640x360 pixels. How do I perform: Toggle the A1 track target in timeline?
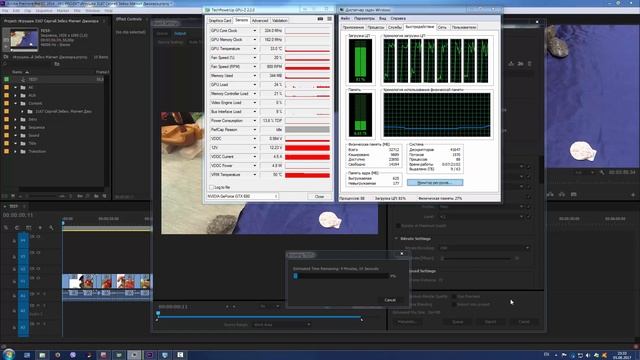(x=23, y=296)
